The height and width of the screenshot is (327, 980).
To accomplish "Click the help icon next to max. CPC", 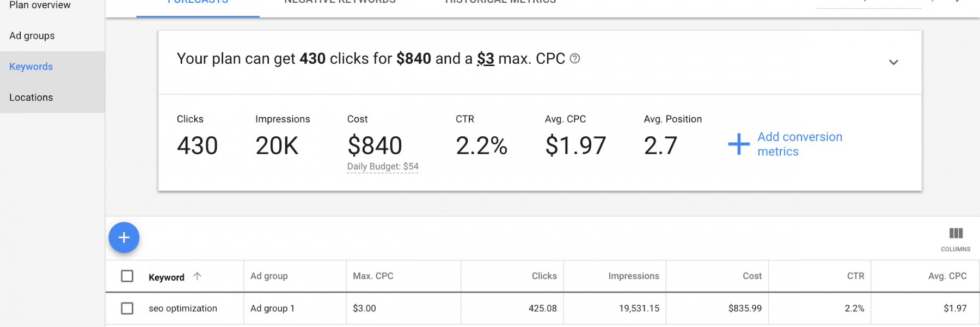I will tap(575, 59).
